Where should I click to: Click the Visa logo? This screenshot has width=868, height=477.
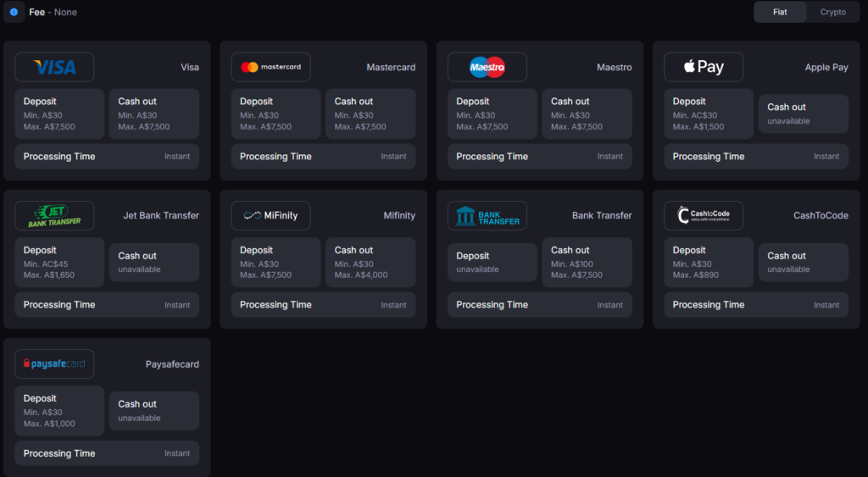tap(54, 67)
